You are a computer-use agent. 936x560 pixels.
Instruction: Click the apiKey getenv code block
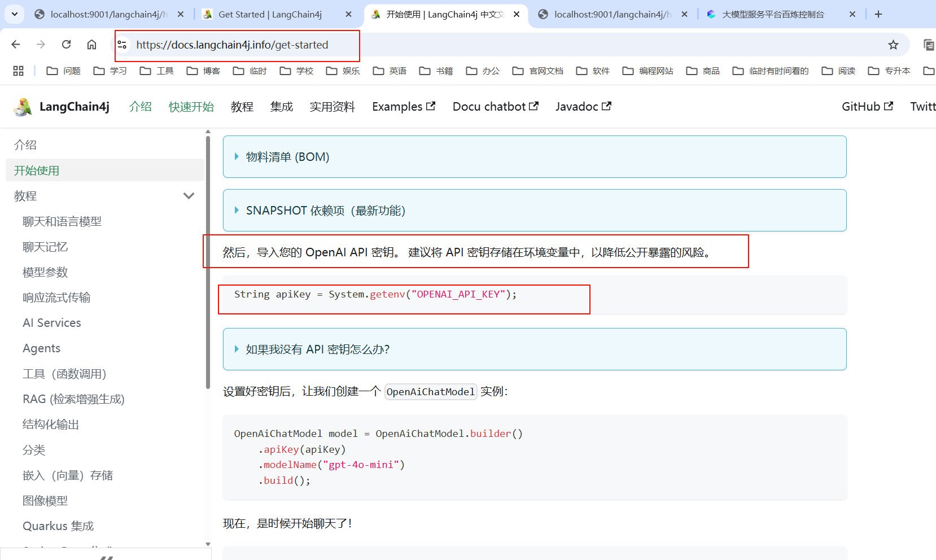[535, 295]
